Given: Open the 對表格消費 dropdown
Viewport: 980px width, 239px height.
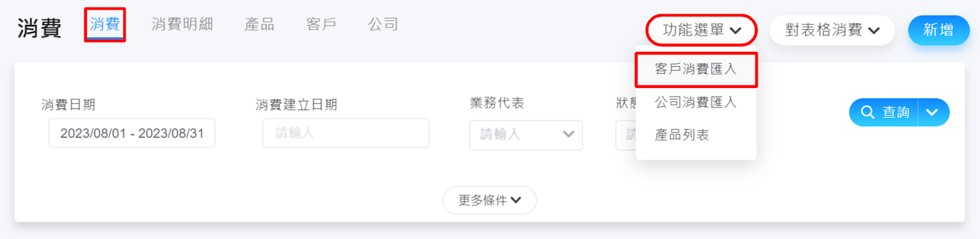Looking at the screenshot, I should coord(832,30).
